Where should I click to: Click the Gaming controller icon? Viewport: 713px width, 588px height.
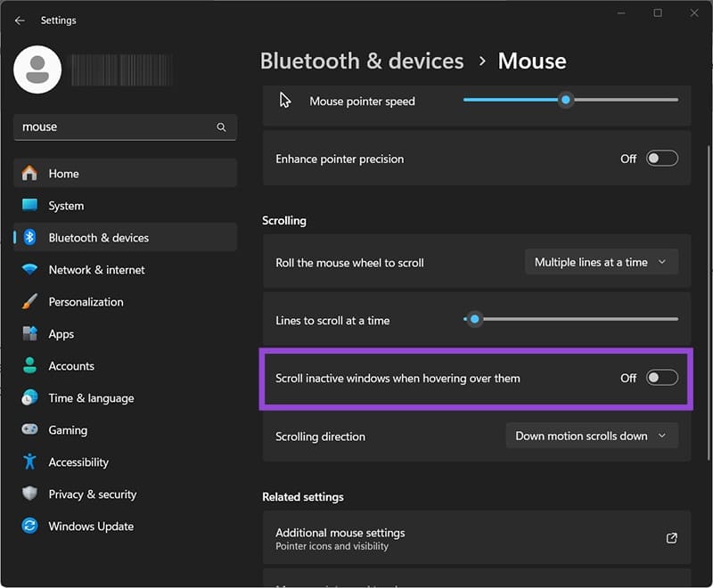pyautogui.click(x=29, y=429)
